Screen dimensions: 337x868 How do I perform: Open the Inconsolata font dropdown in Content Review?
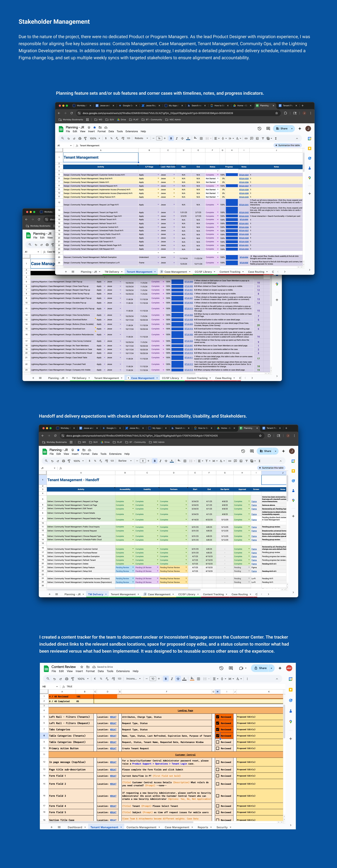pos(133,679)
